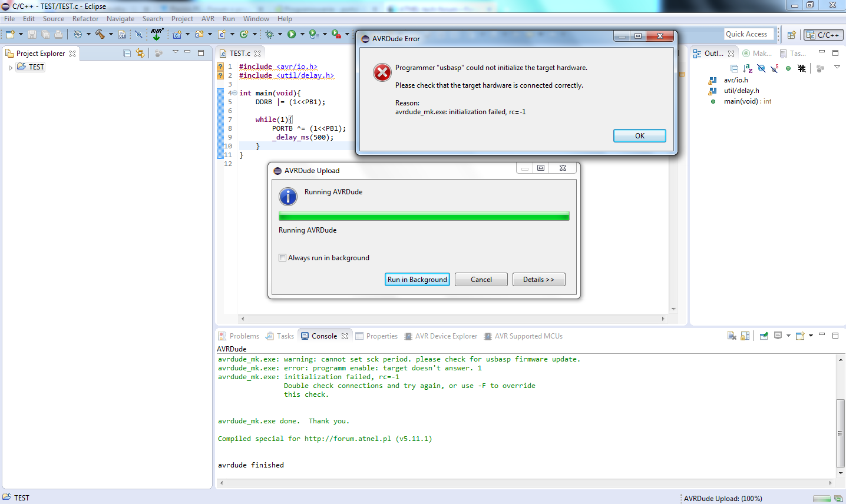Open the Outline View Menu triangle
The image size is (846, 504).
pos(837,67)
